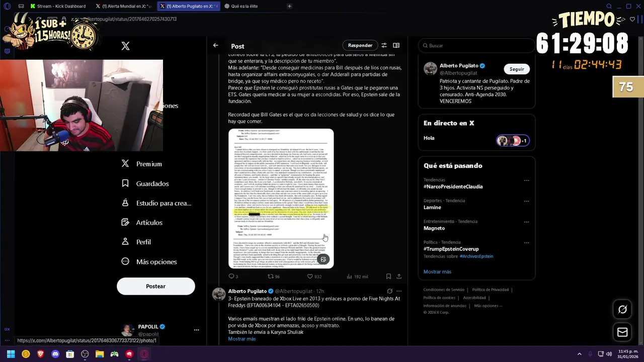
Task: Open Alberto Pugilato profile name in sidebar
Action: point(459,66)
